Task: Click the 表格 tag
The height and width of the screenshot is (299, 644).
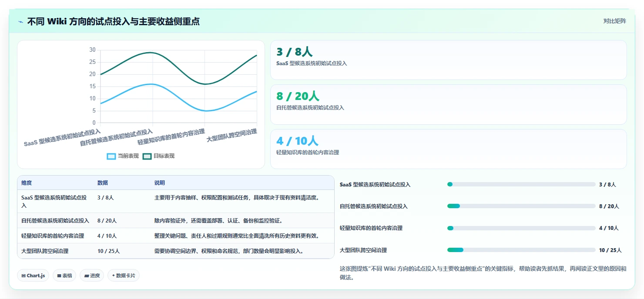Action: click(x=64, y=276)
